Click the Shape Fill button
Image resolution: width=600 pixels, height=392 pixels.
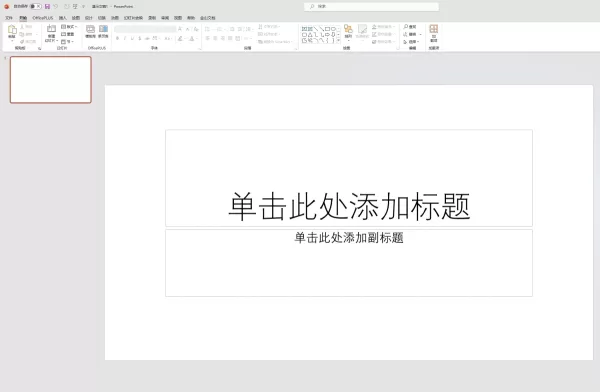(383, 27)
